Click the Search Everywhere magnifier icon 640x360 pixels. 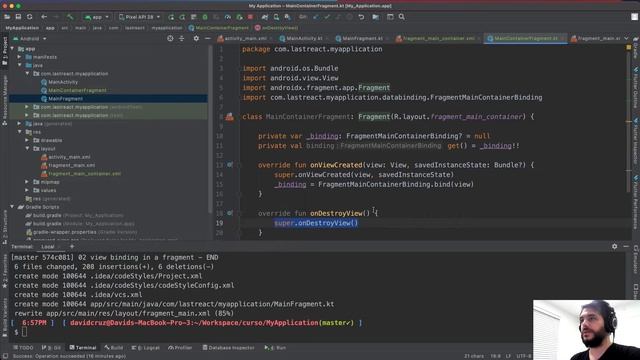point(402,17)
